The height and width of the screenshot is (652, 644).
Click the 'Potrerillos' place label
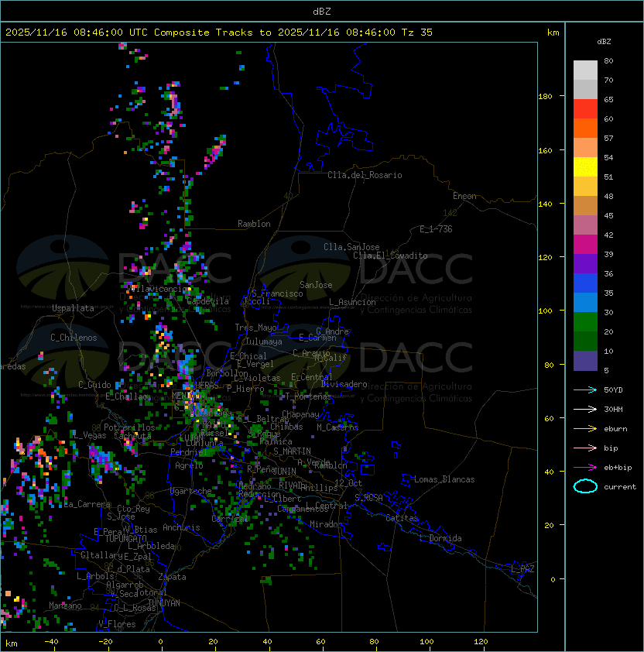129,427
